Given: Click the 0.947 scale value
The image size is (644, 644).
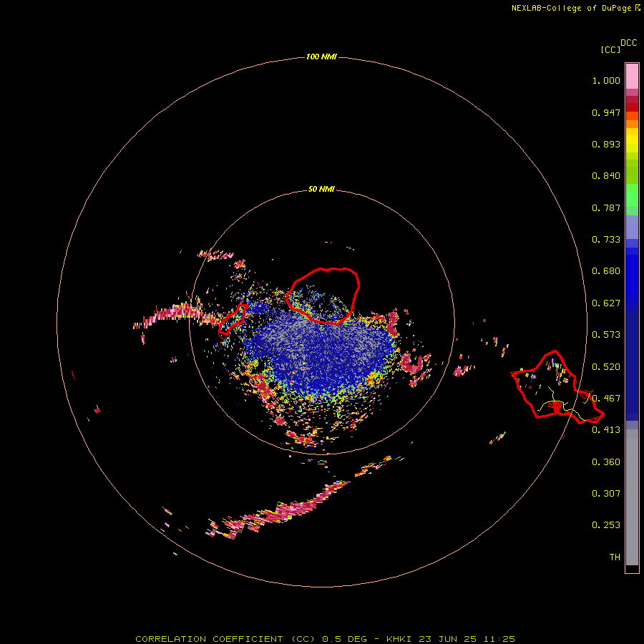Looking at the screenshot, I should (606, 112).
